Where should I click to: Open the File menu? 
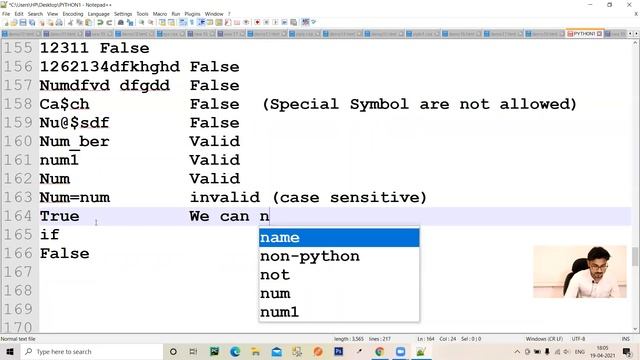click(6, 14)
